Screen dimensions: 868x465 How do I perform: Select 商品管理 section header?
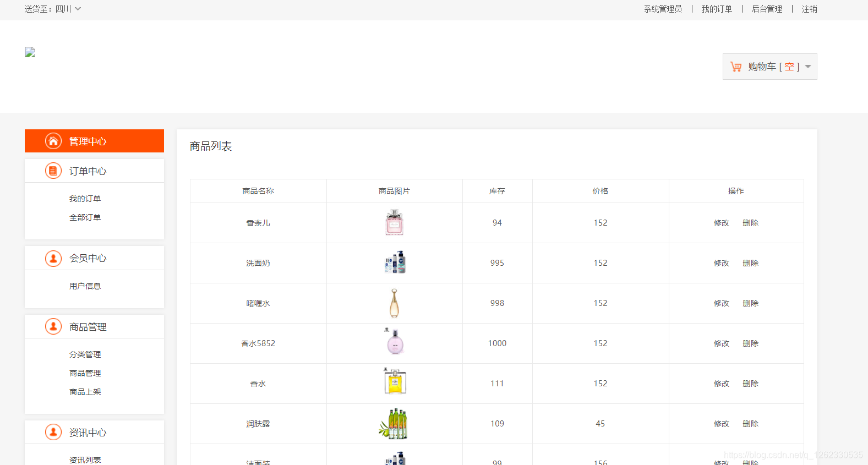[x=94, y=326]
